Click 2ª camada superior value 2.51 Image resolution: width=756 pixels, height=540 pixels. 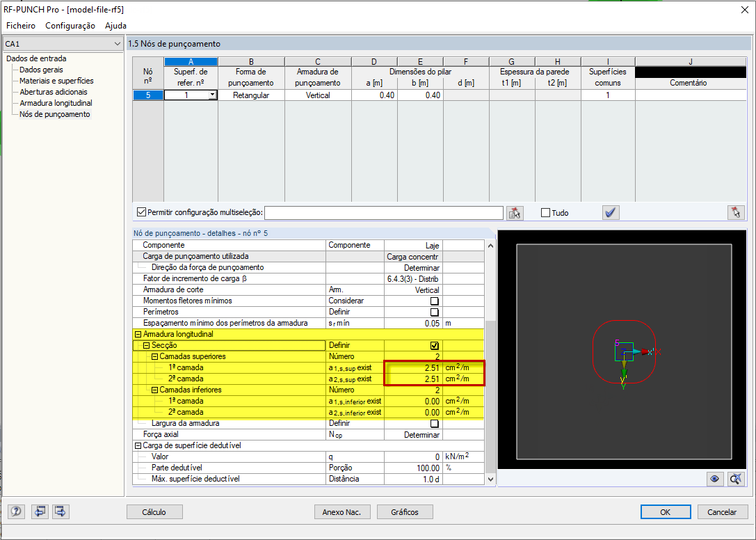pyautogui.click(x=414, y=379)
